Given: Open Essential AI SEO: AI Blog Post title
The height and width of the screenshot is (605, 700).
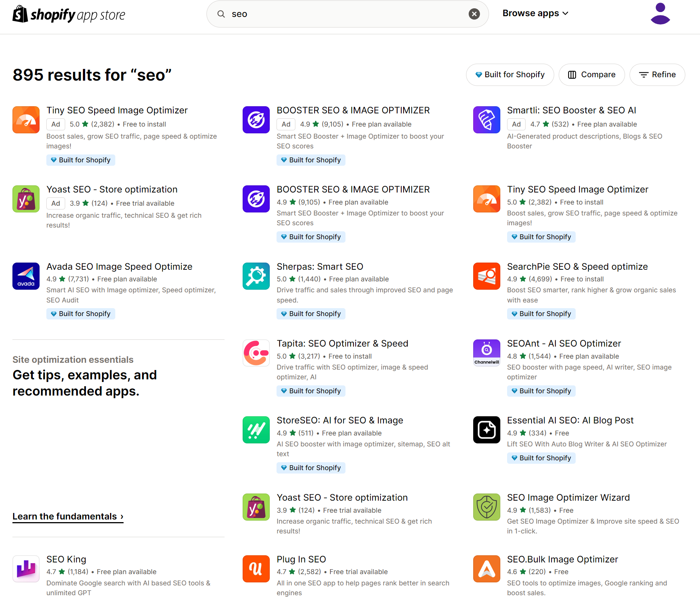Looking at the screenshot, I should tap(570, 420).
